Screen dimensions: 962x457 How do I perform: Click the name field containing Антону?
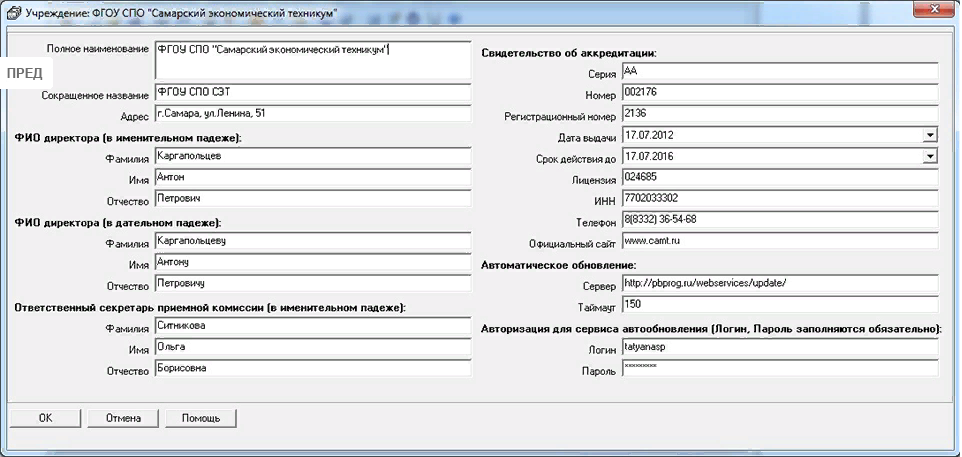point(311,263)
